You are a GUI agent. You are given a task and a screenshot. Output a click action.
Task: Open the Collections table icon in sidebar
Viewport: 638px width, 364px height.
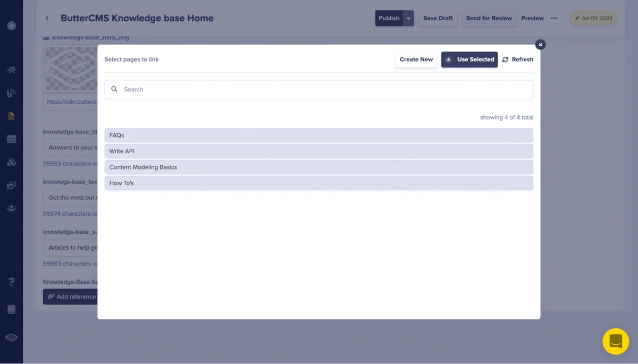[11, 139]
